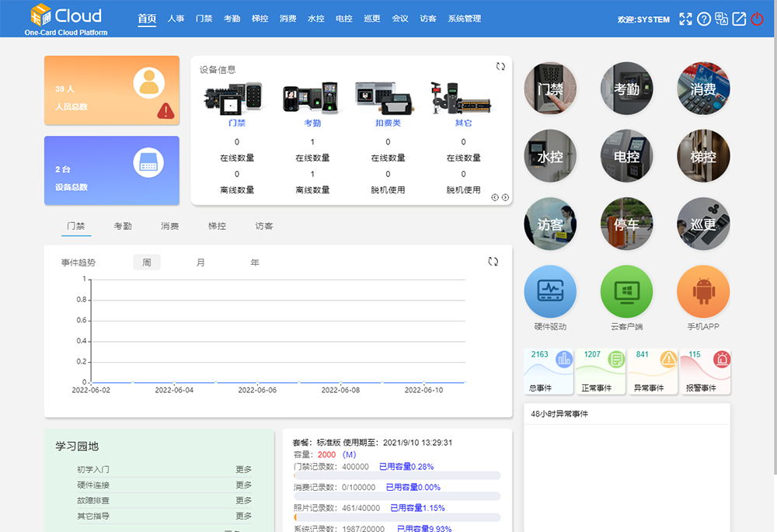Open the 硬件驱动 hardware driver icon
The height and width of the screenshot is (532, 777).
(550, 292)
